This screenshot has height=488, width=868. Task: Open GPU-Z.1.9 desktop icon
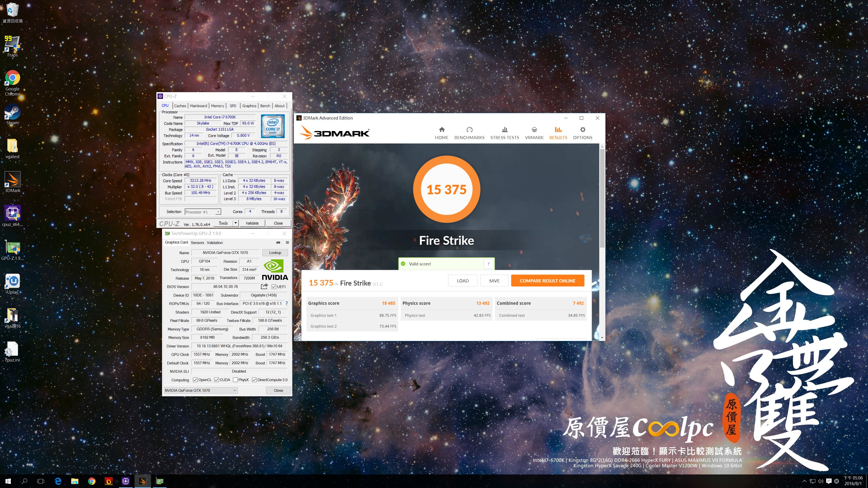tap(12, 250)
